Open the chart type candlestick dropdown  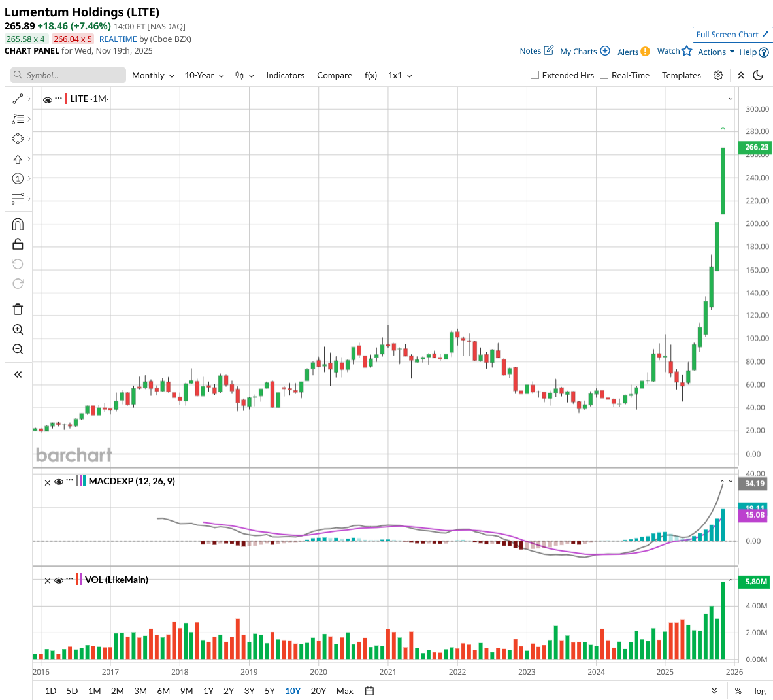[x=244, y=75]
